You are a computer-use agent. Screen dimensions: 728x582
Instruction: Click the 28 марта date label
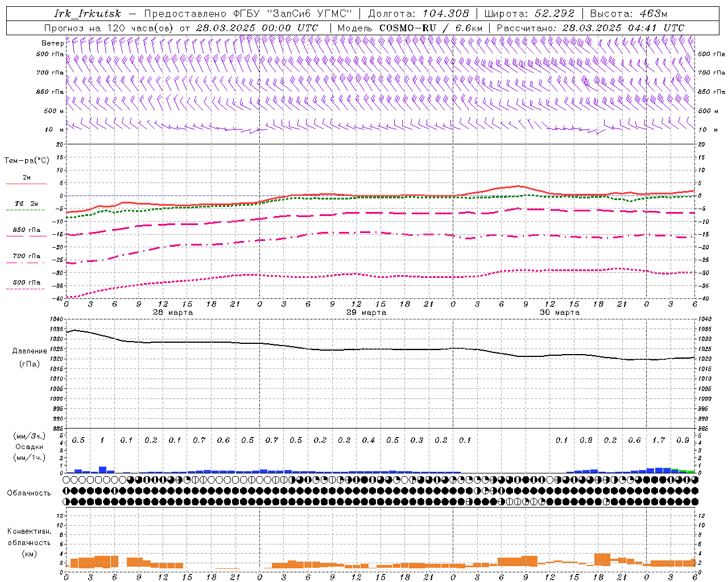(173, 313)
